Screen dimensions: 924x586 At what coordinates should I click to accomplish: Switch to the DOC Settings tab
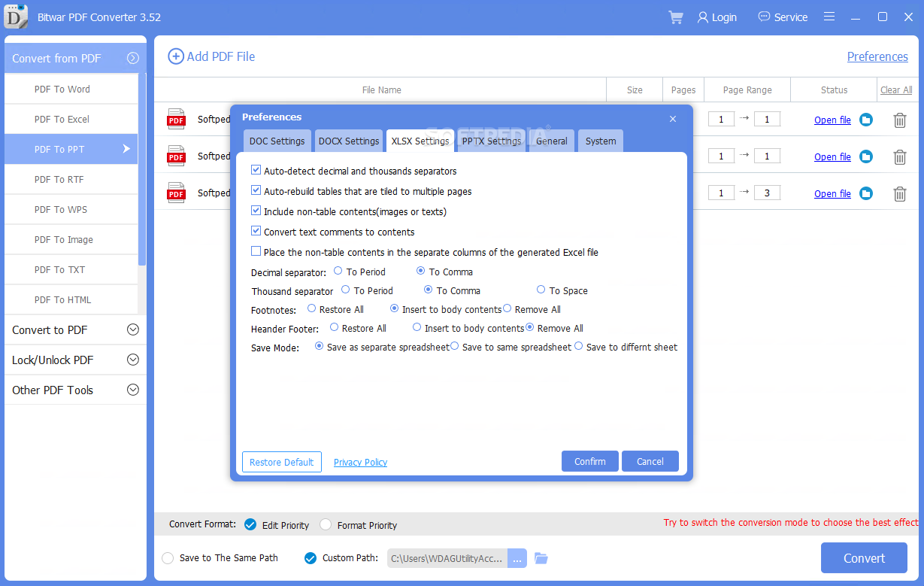pos(277,141)
